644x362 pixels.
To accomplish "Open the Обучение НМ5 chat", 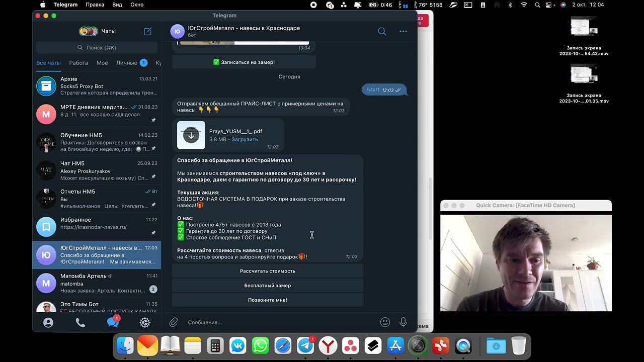I will tap(97, 142).
